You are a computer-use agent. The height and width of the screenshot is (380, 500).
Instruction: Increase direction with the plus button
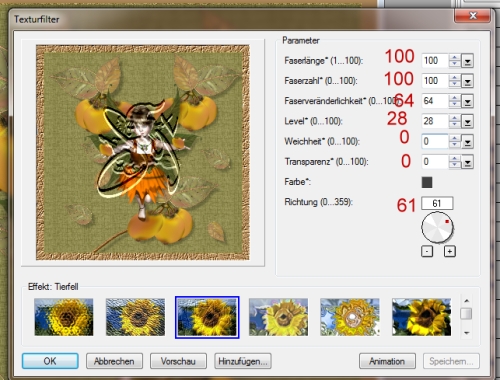[450, 251]
